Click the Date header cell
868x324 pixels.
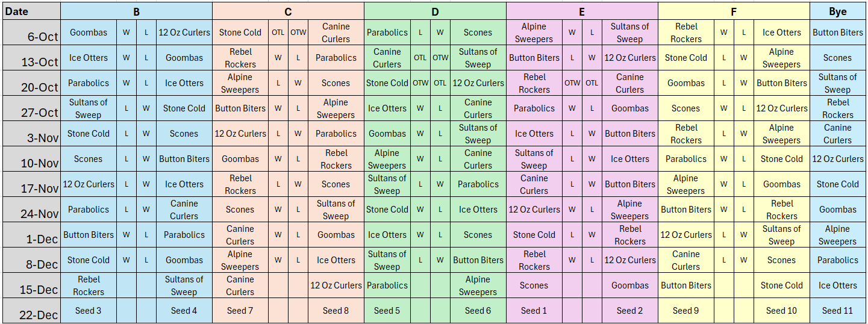point(30,11)
